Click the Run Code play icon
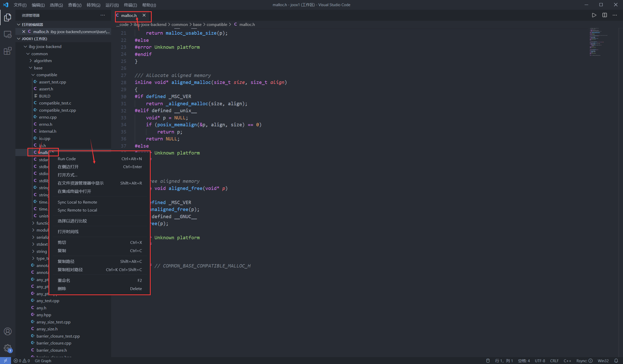 click(594, 15)
